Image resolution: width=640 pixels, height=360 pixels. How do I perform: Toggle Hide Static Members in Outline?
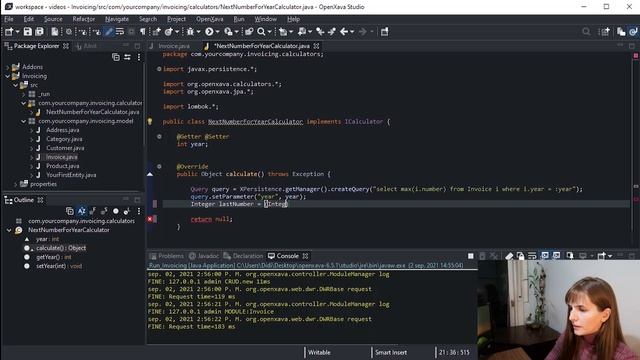tap(104, 211)
